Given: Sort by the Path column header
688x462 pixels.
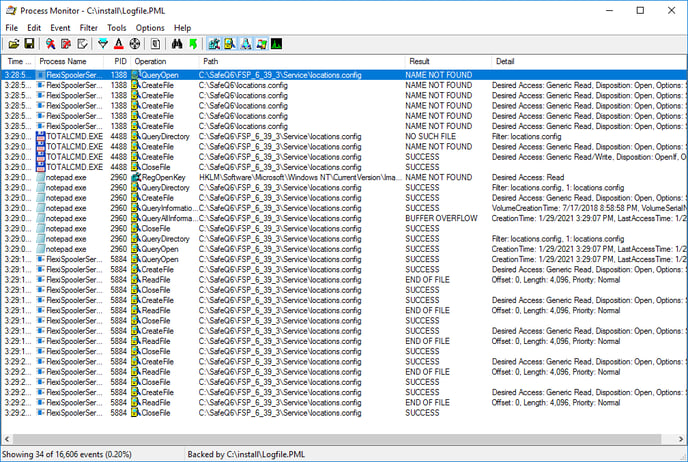Looking at the screenshot, I should pyautogui.click(x=302, y=61).
